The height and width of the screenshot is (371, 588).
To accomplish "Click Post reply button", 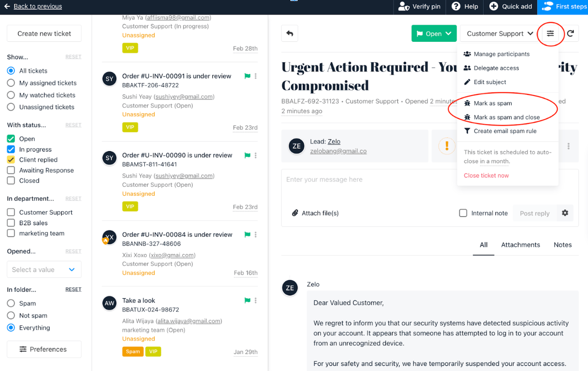I will (x=534, y=213).
